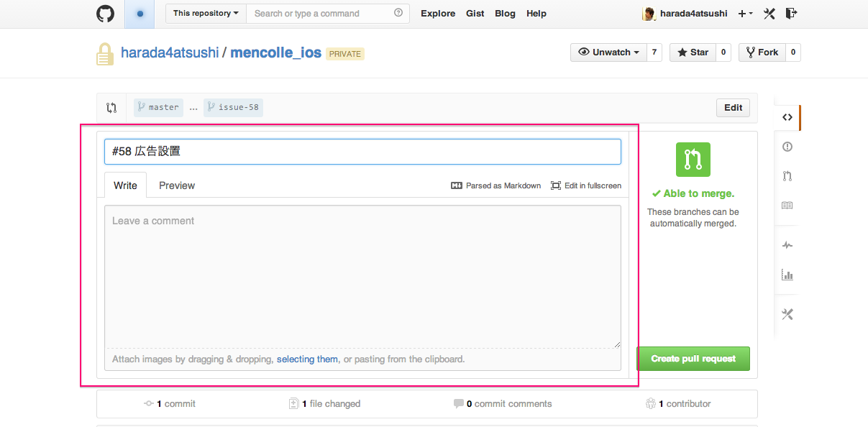Open the Pull Requests sidebar icon
The image size is (868, 427).
[787, 176]
